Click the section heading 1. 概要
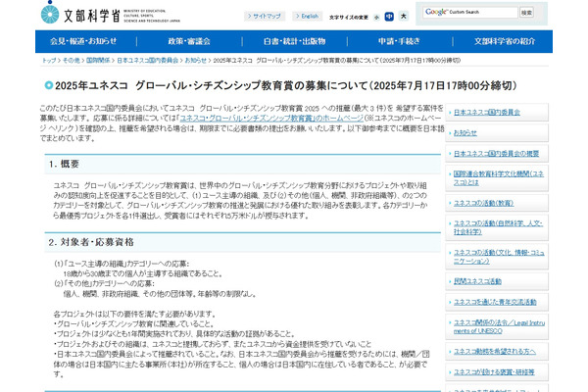The width and height of the screenshot is (588, 392). [64, 164]
